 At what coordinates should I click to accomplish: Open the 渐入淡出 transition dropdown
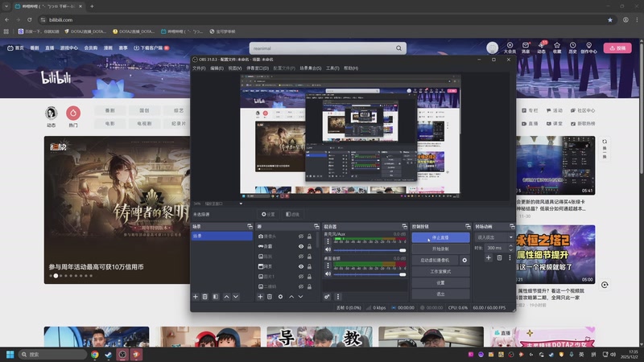pyautogui.click(x=492, y=237)
